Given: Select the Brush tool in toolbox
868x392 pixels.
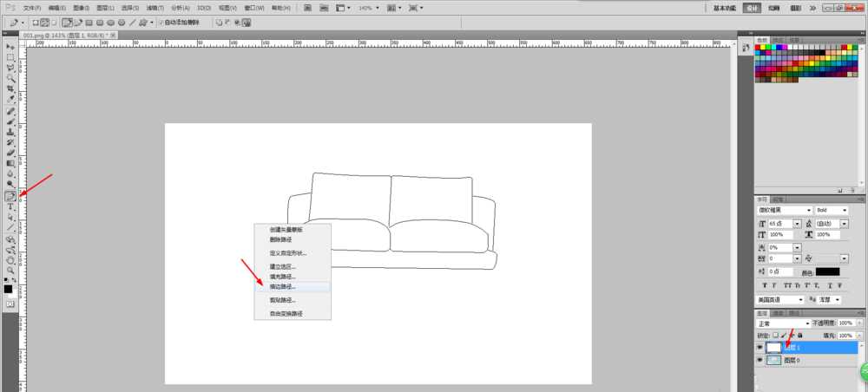Looking at the screenshot, I should (10, 121).
